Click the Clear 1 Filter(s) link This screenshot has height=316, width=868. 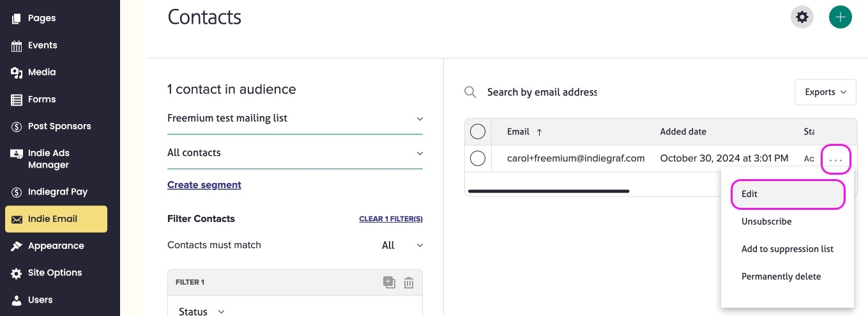pyautogui.click(x=391, y=219)
